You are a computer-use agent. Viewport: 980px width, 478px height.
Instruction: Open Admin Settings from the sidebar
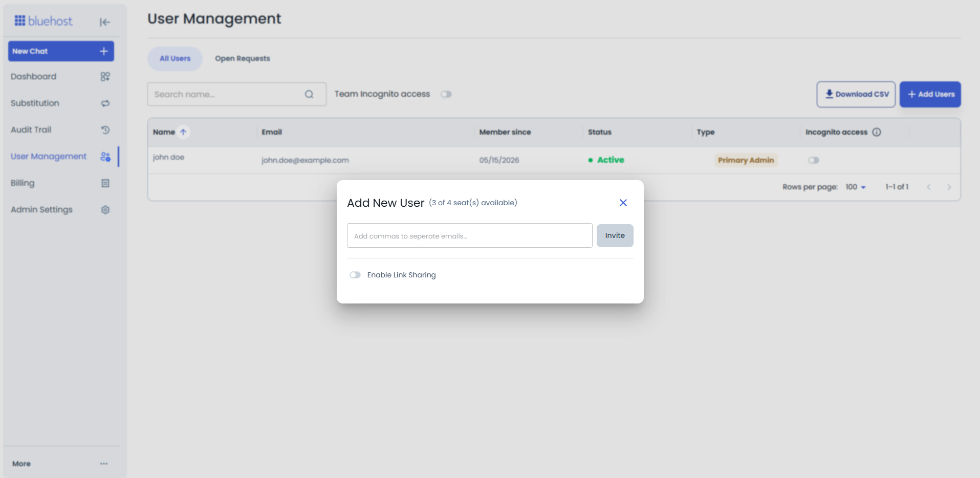[x=60, y=210]
